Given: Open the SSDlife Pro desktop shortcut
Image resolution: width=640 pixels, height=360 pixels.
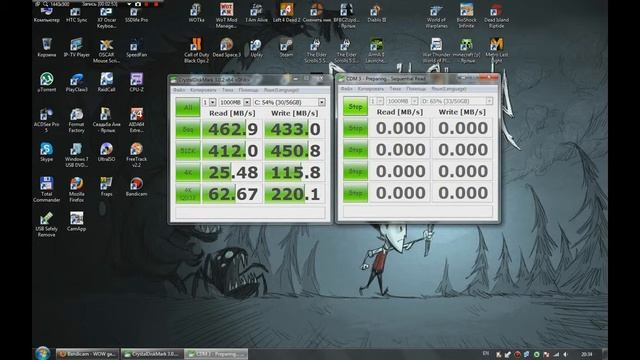Looking at the screenshot, I should tap(136, 14).
